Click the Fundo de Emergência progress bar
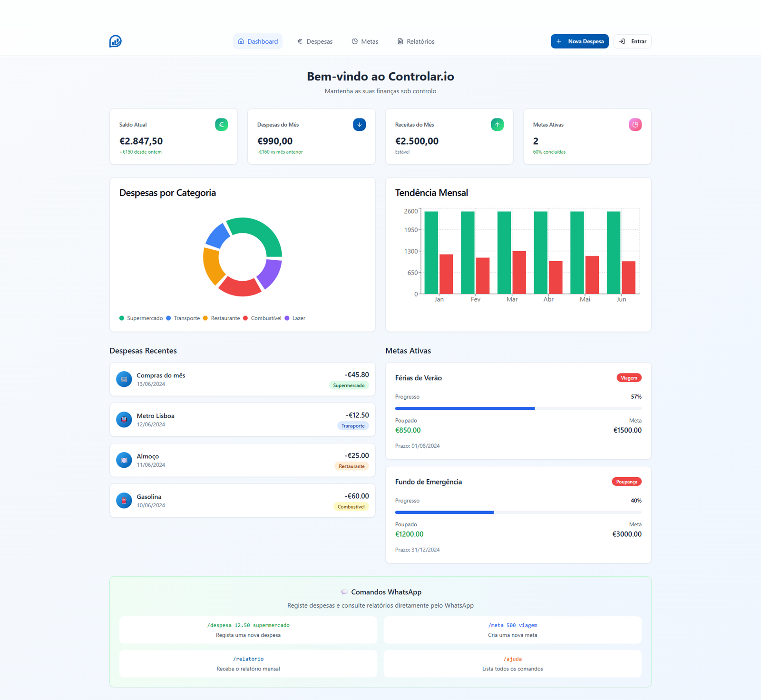The height and width of the screenshot is (700, 761). coord(518,513)
